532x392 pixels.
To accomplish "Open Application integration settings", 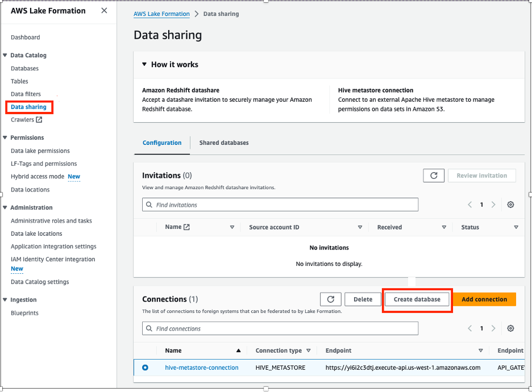I will pos(53,246).
